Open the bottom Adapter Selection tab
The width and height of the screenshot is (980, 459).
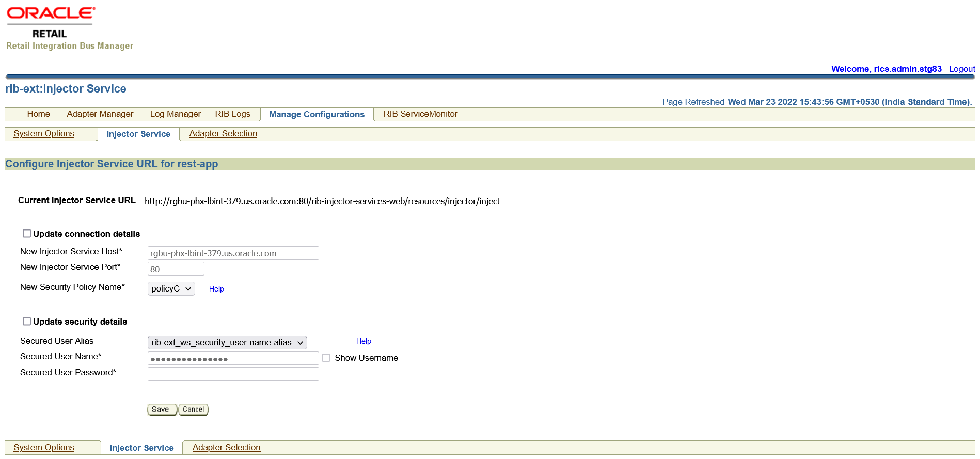[226, 447]
